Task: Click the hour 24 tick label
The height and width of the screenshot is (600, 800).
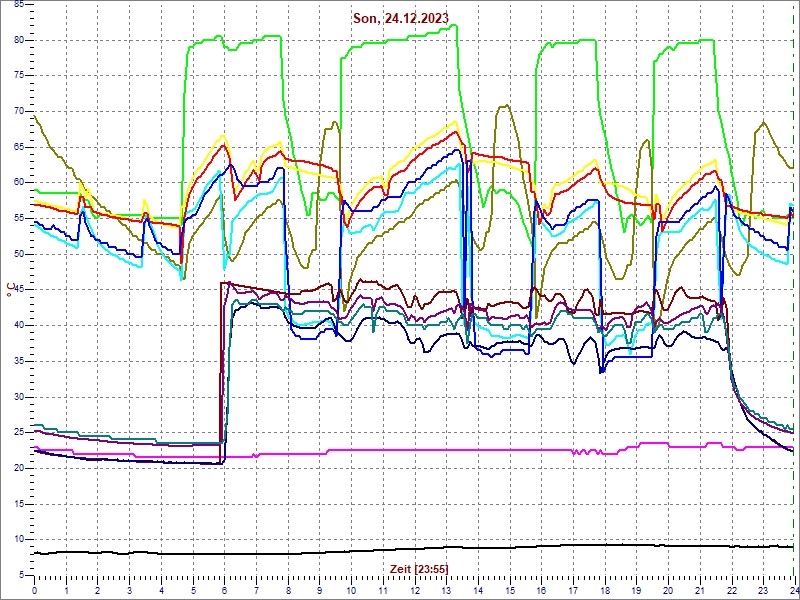Action: pyautogui.click(x=792, y=591)
